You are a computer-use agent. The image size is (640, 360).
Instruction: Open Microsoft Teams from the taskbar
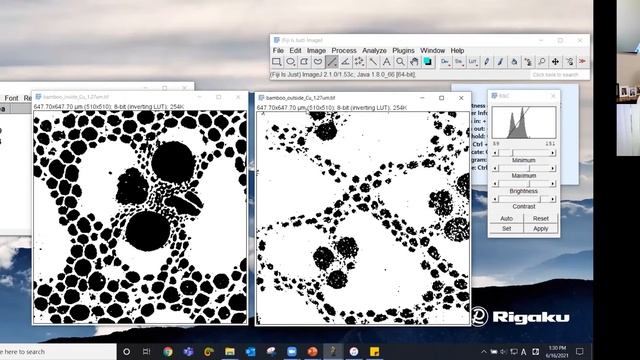[188, 351]
